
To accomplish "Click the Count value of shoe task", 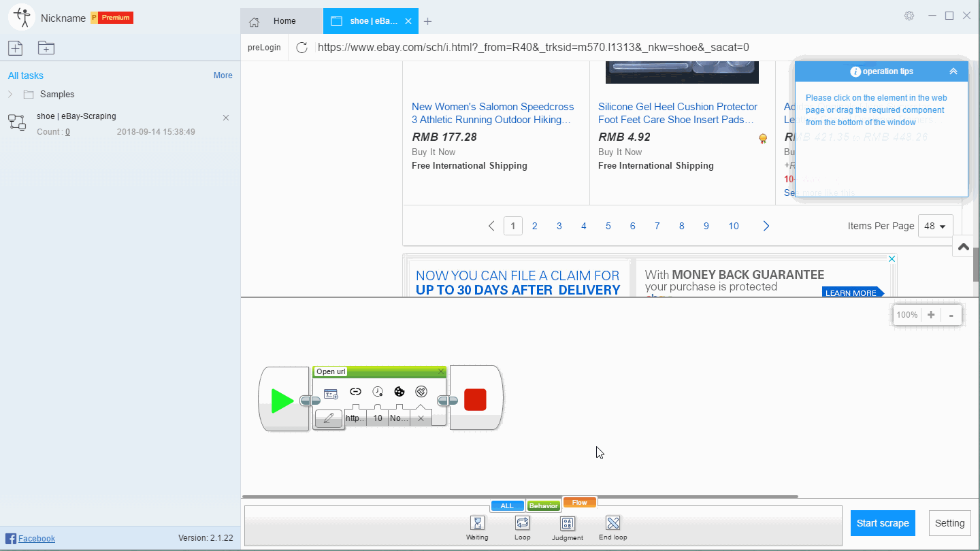I will 67,132.
